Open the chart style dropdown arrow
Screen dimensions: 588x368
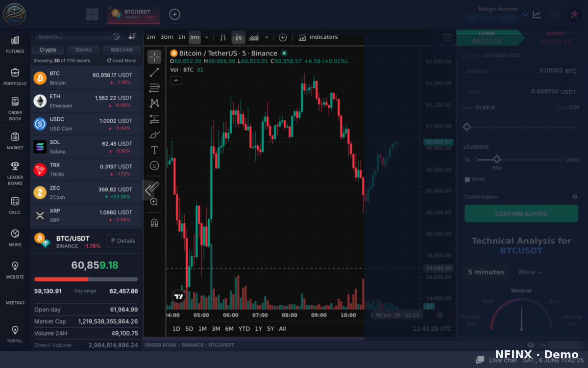tap(267, 37)
